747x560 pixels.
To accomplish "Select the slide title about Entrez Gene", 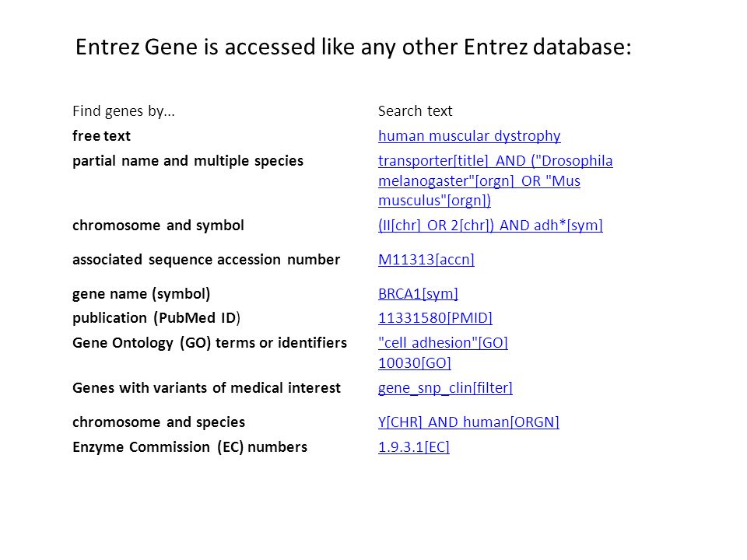I will pyautogui.click(x=353, y=47).
